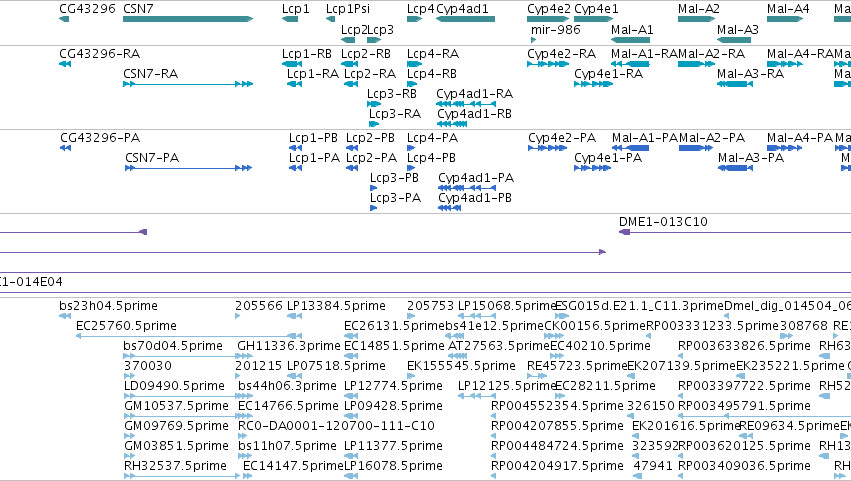Screen dimensions: 851x481
Task: Select the RC0-DA0001-120700-111-C10 EST
Action: coord(243,436)
